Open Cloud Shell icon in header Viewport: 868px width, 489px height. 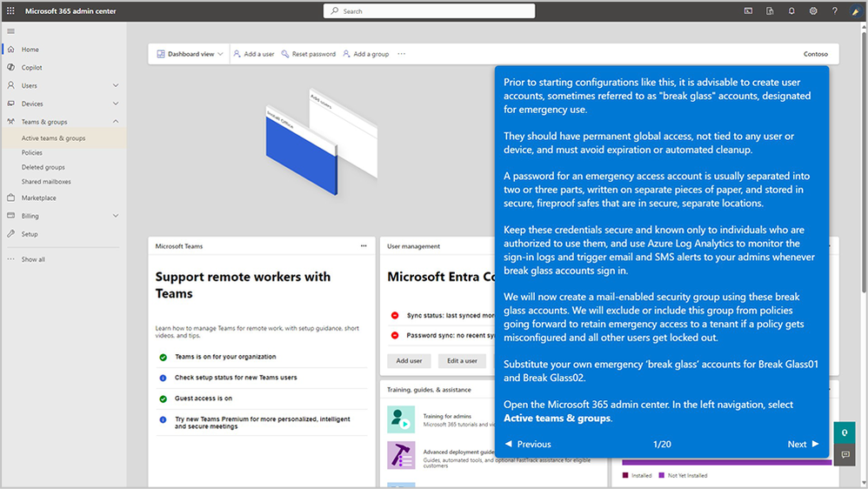click(x=748, y=10)
